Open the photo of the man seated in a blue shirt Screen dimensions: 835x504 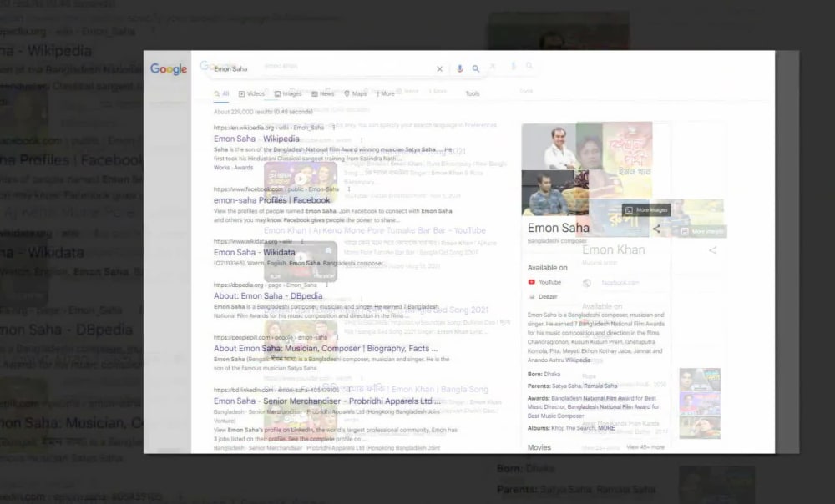point(555,193)
